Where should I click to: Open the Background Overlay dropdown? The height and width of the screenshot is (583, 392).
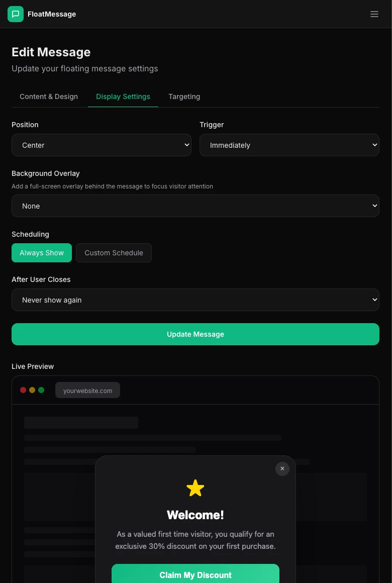click(x=195, y=206)
